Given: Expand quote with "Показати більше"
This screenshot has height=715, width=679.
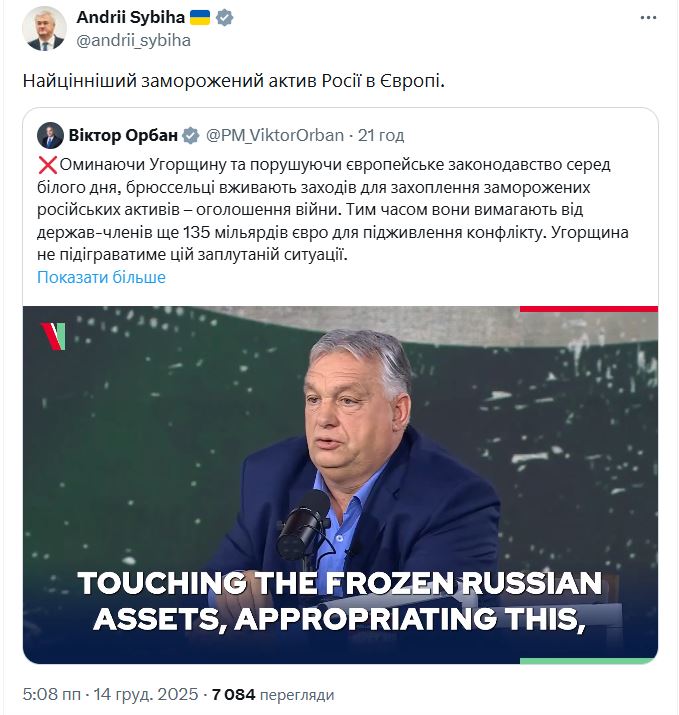Looking at the screenshot, I should (101, 277).
